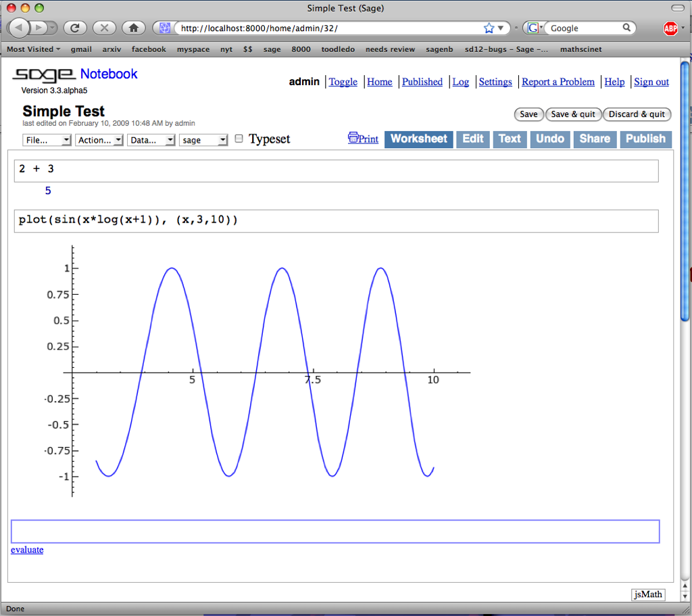692x616 pixels.
Task: Click the site identity icon in address bar
Action: (165, 28)
